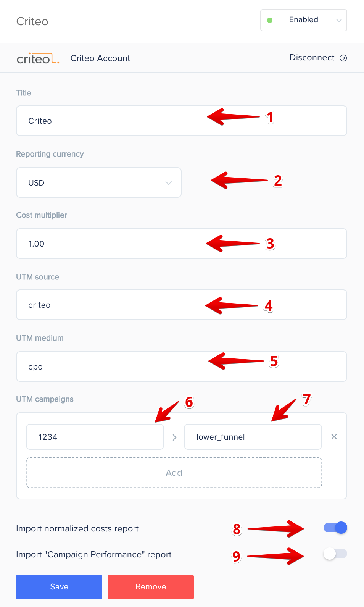Enable Import Campaign Performance report switch

335,554
